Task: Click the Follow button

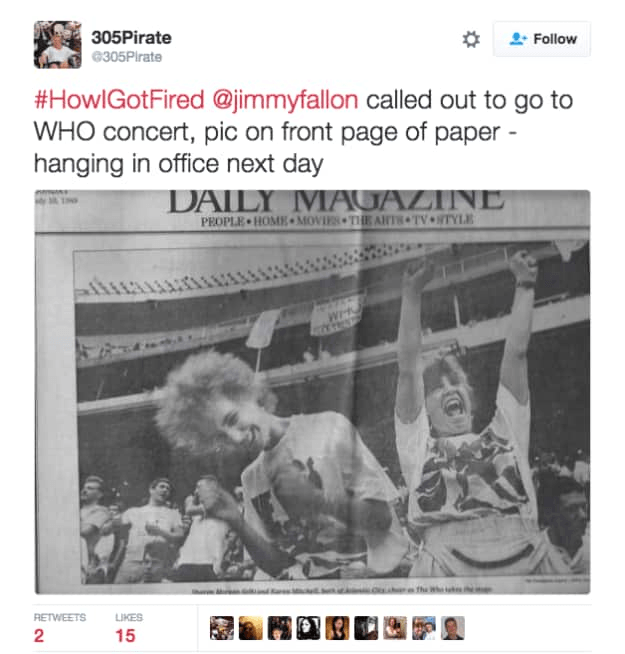Action: 542,39
